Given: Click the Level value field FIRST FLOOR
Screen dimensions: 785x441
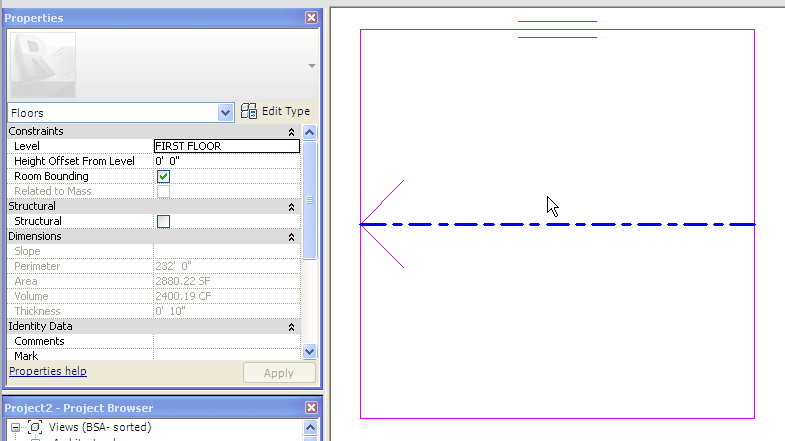Looking at the screenshot, I should click(227, 146).
